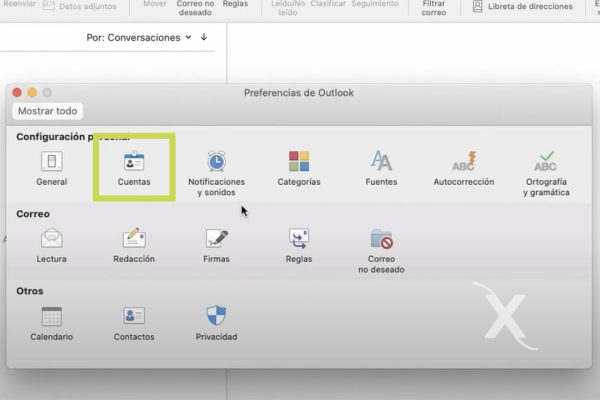Open Ortografía y gramática settings
The image size is (600, 400).
click(x=546, y=174)
